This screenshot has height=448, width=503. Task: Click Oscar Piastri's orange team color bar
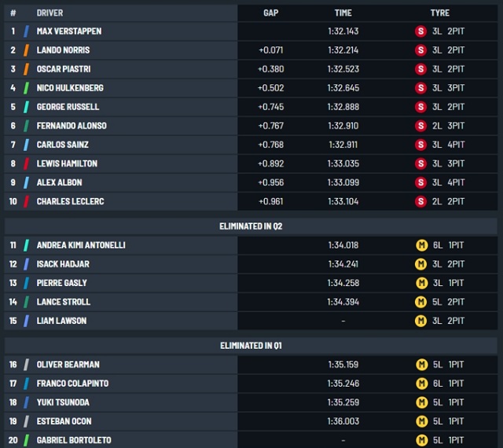coord(27,69)
